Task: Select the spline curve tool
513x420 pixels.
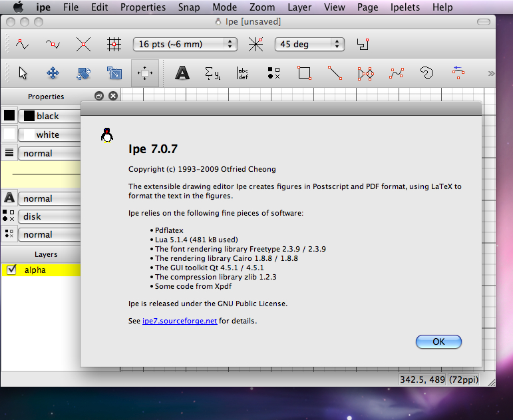Action: click(x=396, y=73)
